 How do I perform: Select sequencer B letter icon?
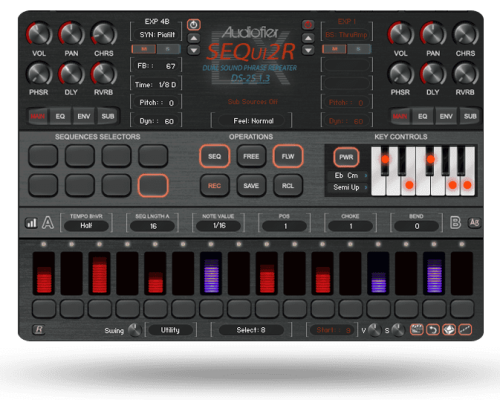pyautogui.click(x=455, y=223)
